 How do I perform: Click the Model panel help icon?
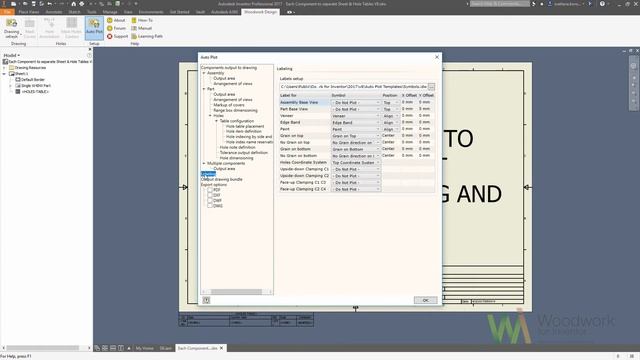(x=89, y=55)
